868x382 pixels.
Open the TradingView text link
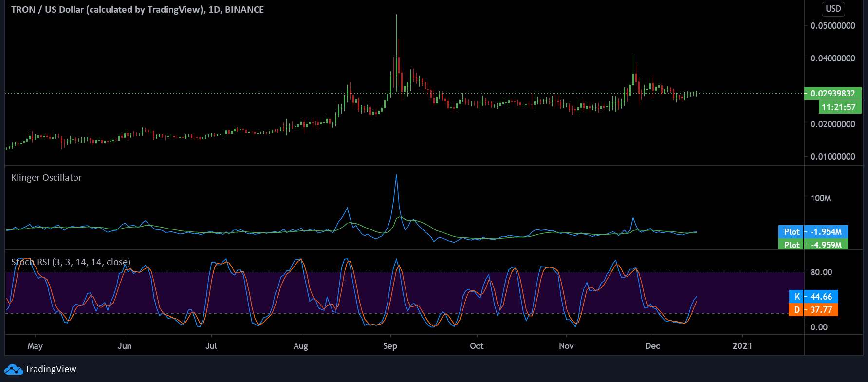pyautogui.click(x=51, y=369)
